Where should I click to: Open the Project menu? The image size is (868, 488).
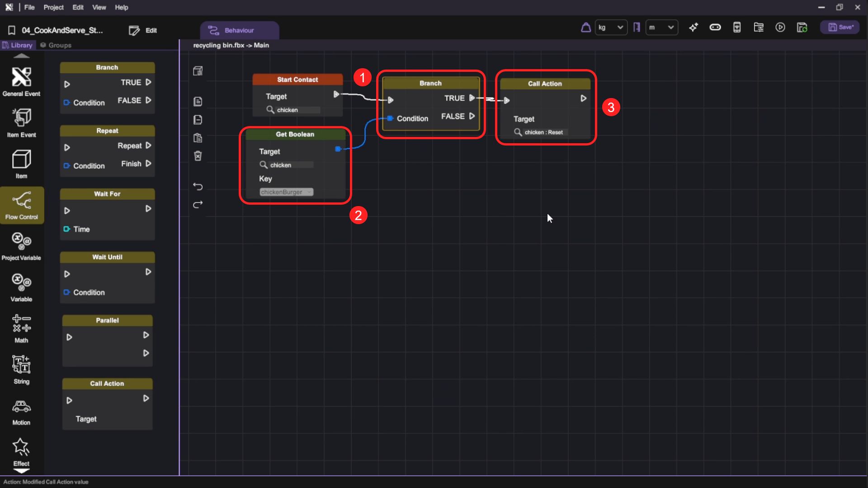pyautogui.click(x=53, y=7)
